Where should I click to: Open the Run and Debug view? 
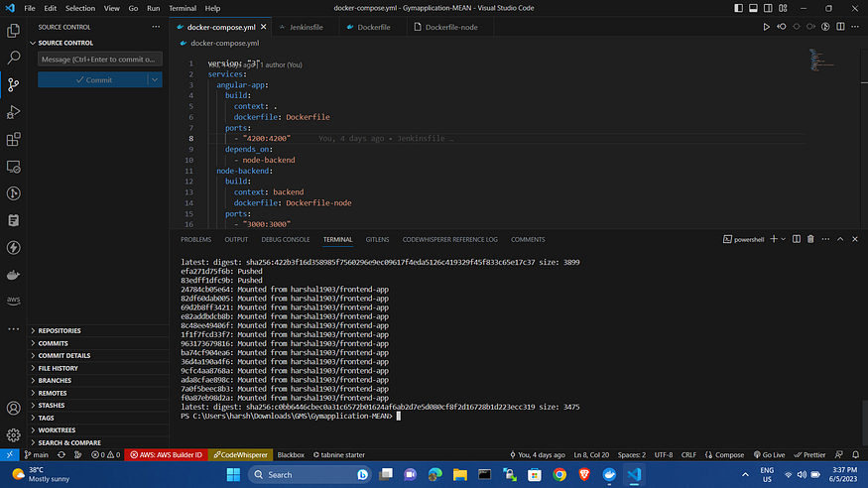tap(13, 112)
